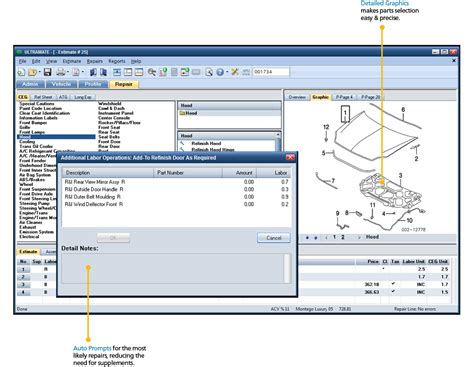
Task: Click the document report toolbar icon
Action: (x=76, y=72)
